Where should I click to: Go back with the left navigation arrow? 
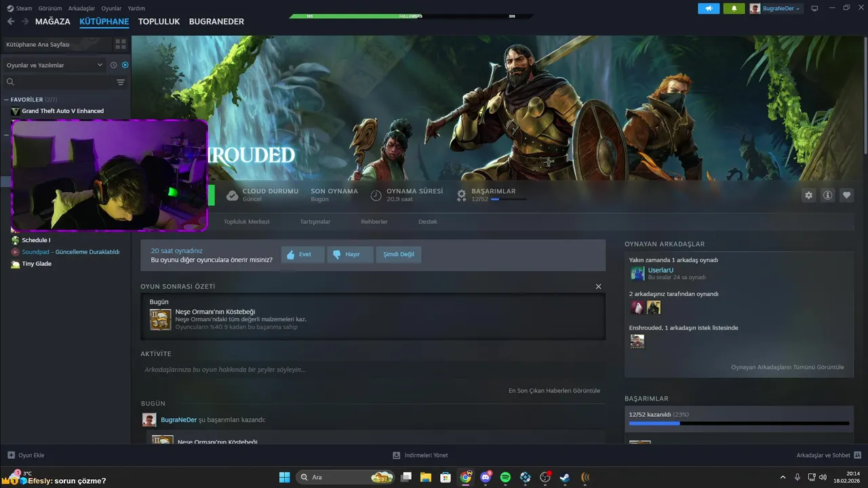[x=10, y=22]
